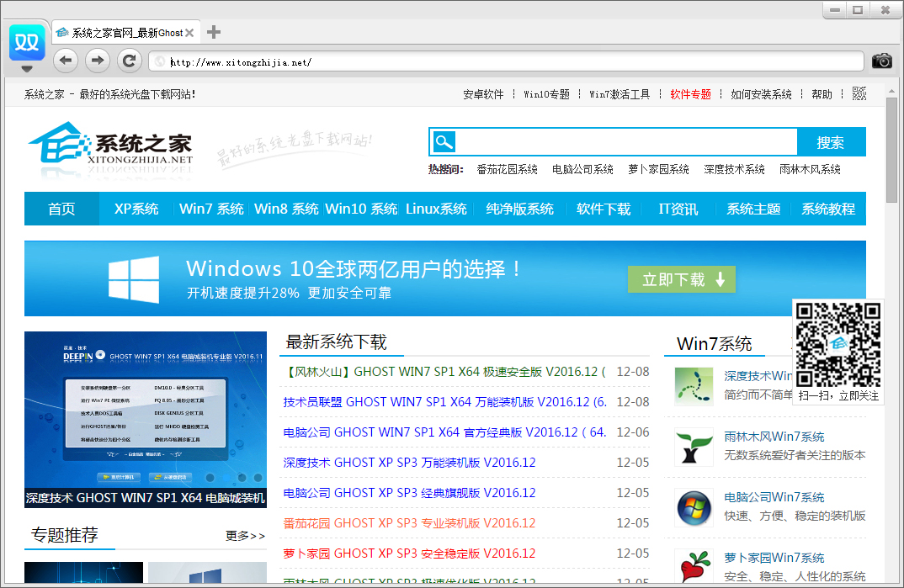Screen dimensions: 904x588
Task: Open the Win10 系统 navigation menu item
Action: pos(361,209)
